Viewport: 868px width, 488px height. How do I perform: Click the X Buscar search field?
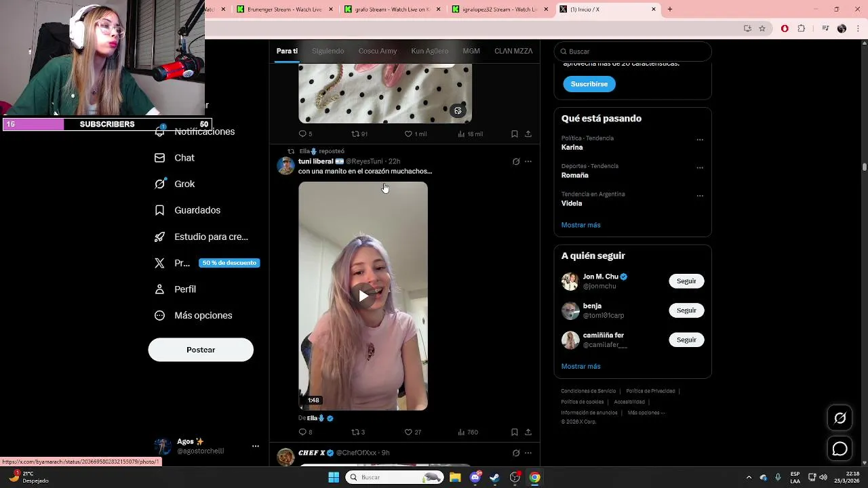pos(633,52)
